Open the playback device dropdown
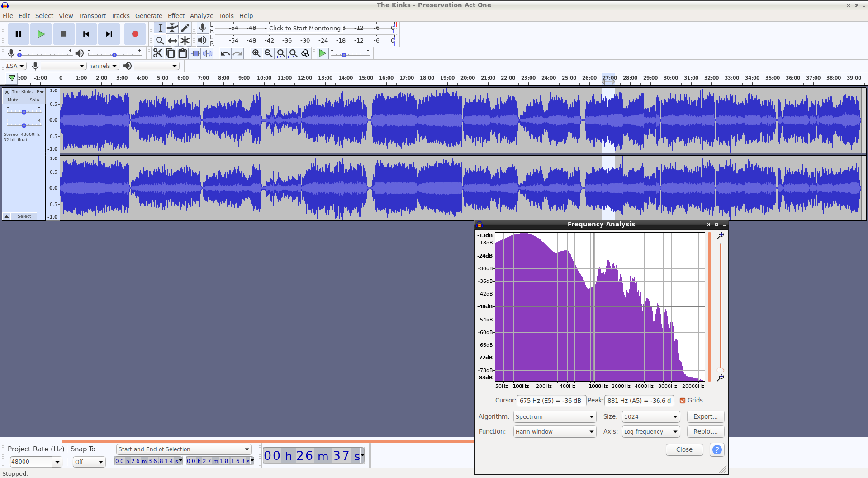The width and height of the screenshot is (868, 478). click(x=157, y=66)
